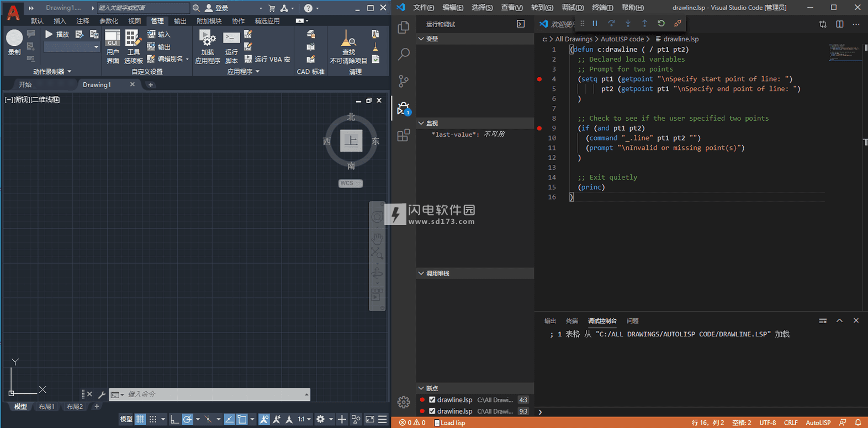The image size is (868, 428).
Task: Disconnect the debugger with plug icon
Action: click(678, 23)
